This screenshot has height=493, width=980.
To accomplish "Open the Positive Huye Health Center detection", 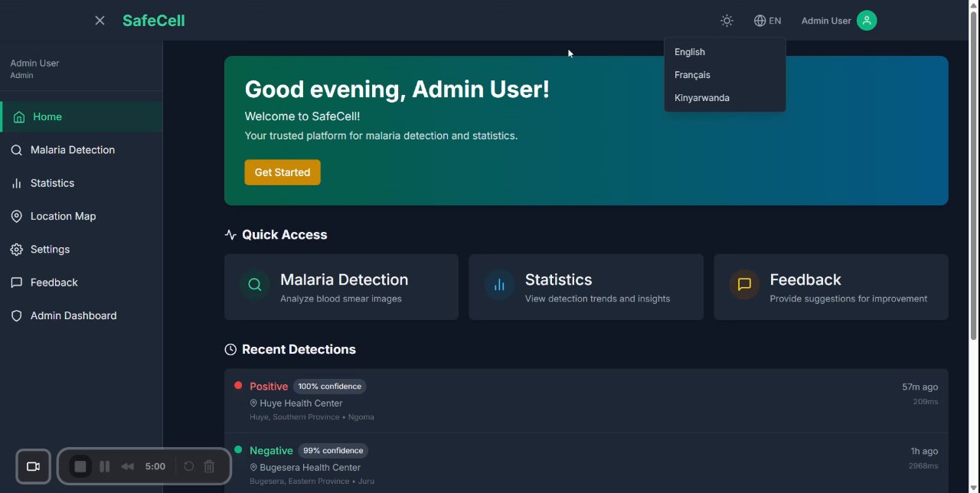I will (586, 401).
